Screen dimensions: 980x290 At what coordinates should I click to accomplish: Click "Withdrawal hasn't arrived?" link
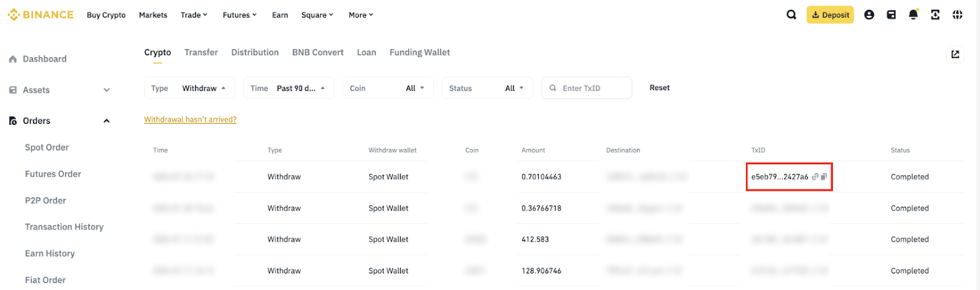click(190, 120)
